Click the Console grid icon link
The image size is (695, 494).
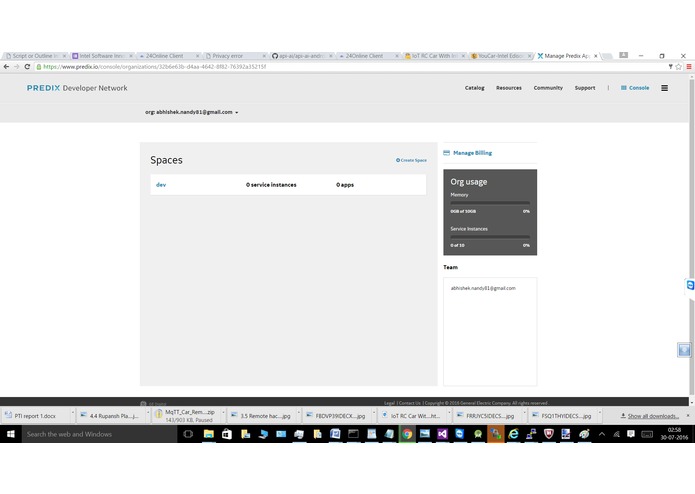tap(635, 88)
